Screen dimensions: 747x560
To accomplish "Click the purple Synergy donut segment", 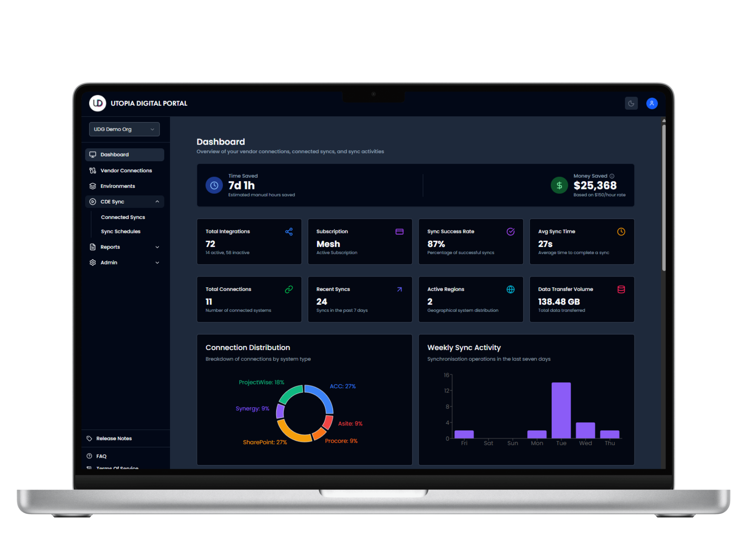I will (x=280, y=411).
